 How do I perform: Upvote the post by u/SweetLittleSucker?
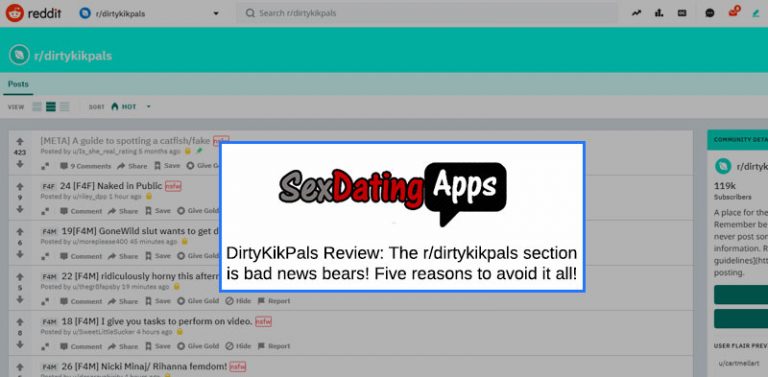20,322
